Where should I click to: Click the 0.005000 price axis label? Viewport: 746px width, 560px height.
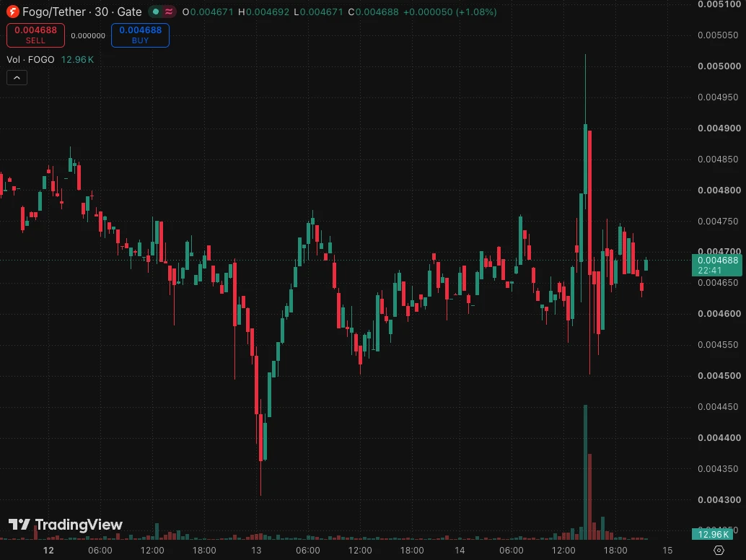coord(719,66)
